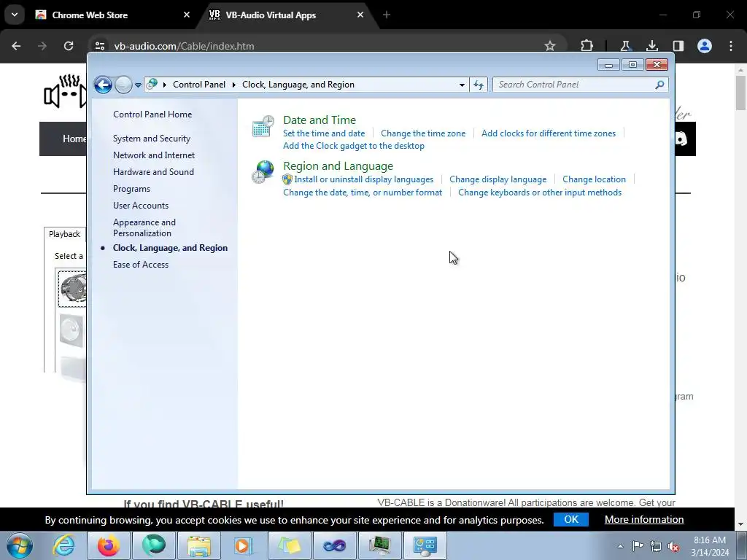Click the shield icon beside Install display languages
Screen dimensions: 747x560
coord(287,179)
